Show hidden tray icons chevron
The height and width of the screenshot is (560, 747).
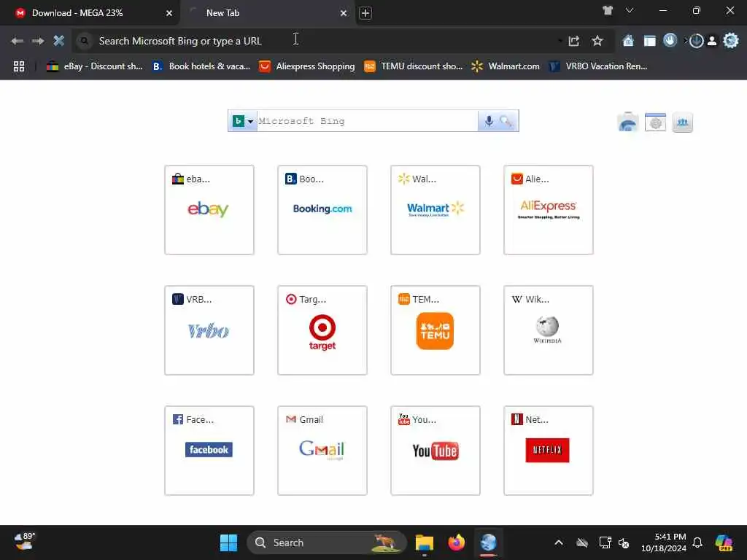559,542
